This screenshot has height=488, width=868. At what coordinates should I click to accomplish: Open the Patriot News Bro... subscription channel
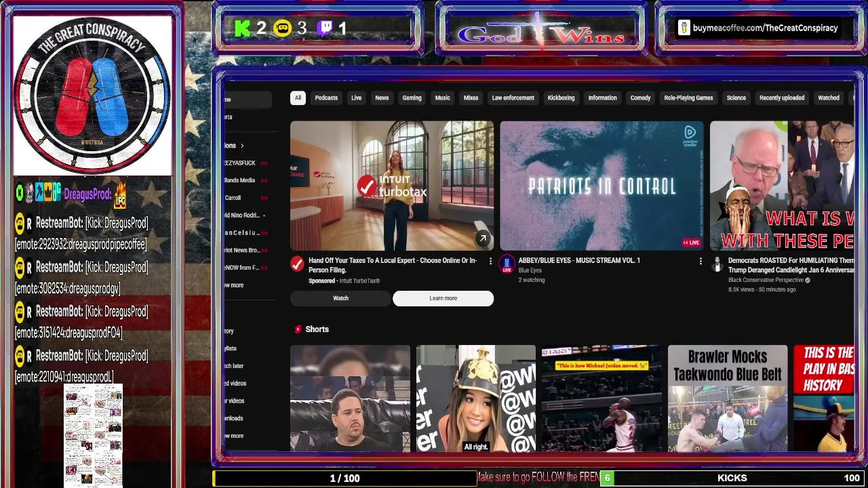242,250
